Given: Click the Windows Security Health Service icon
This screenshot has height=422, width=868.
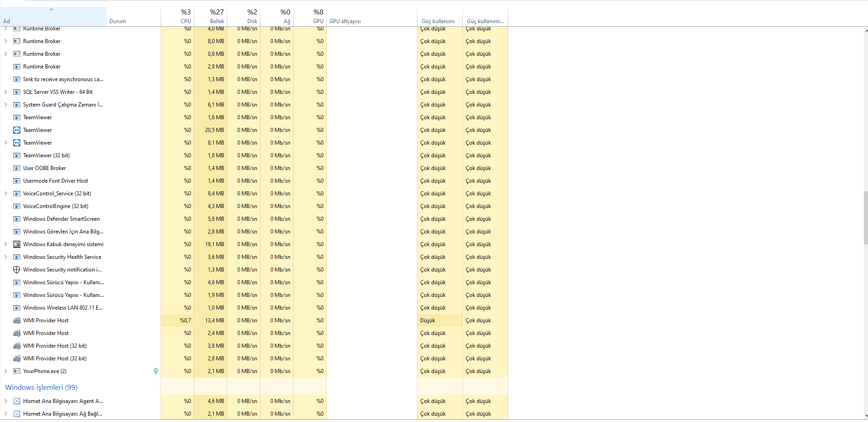Looking at the screenshot, I should pos(17,257).
